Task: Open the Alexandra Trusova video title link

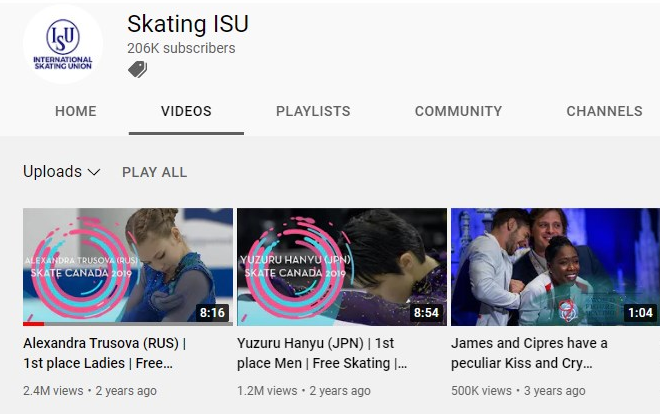Action: pyautogui.click(x=105, y=353)
